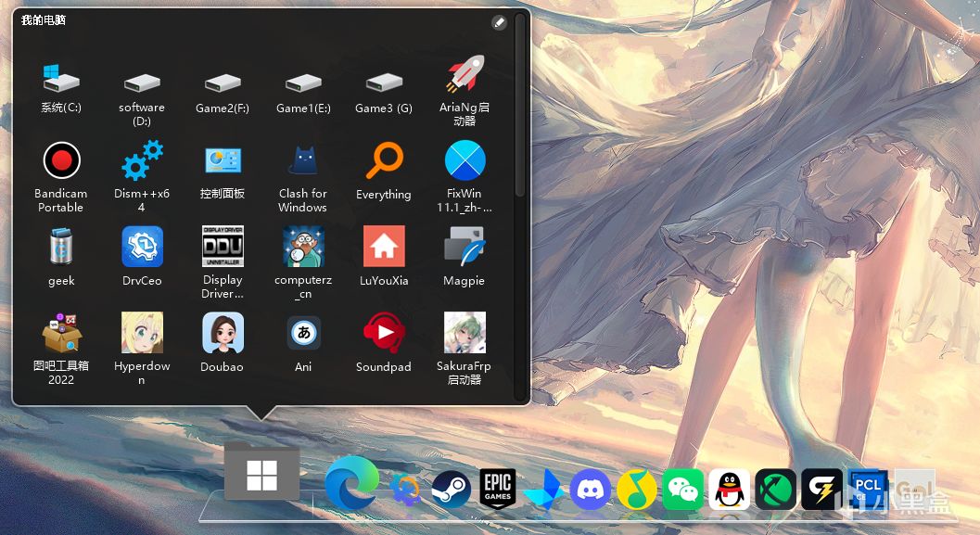Open the lightning G accelerator dock icon

821,489
